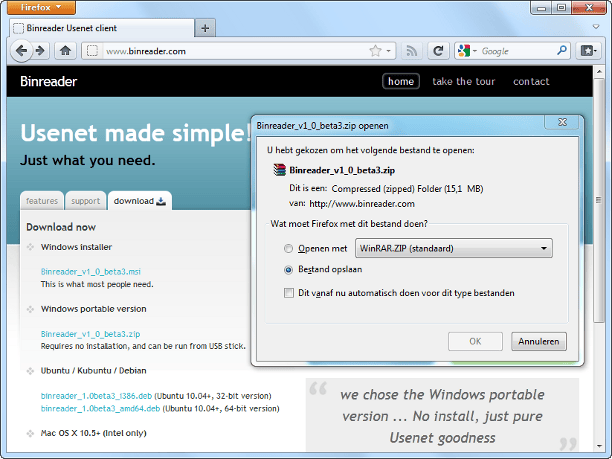Open a new tab with plus button

tap(205, 28)
